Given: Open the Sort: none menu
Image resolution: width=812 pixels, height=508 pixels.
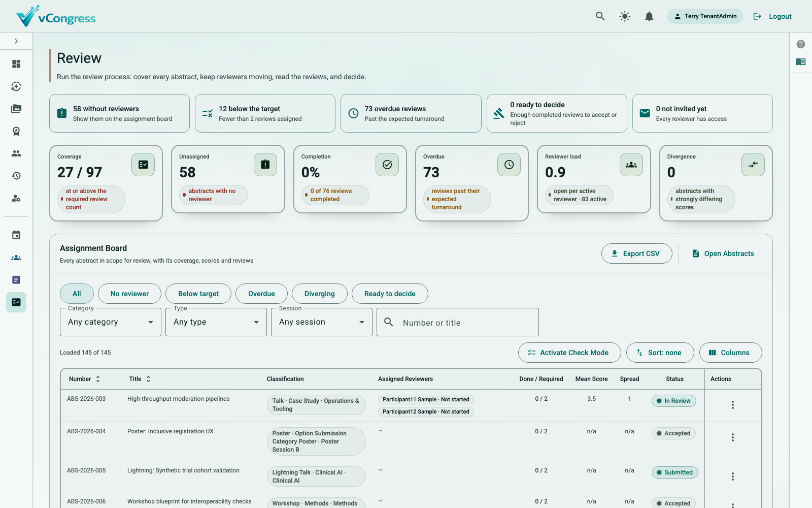Looking at the screenshot, I should (x=660, y=353).
